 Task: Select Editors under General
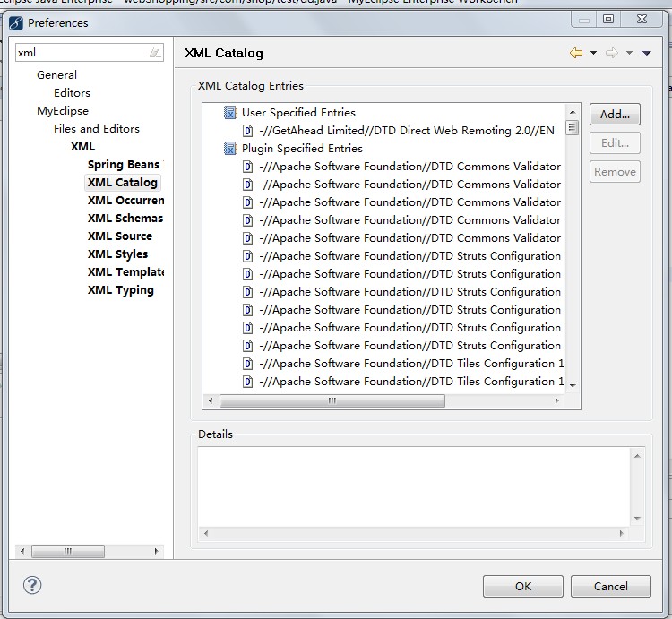tap(72, 93)
